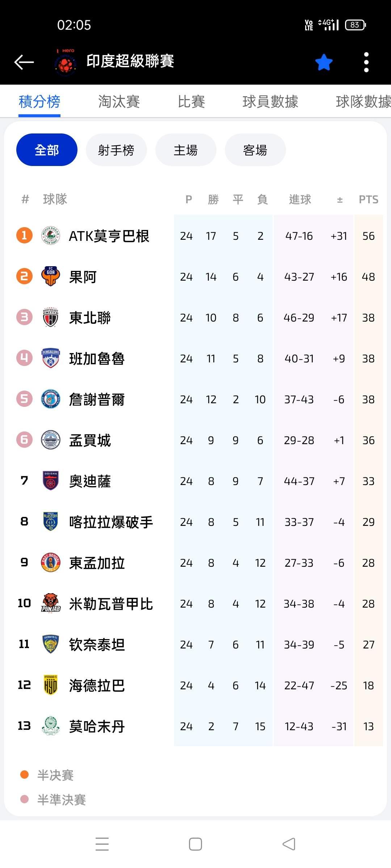The image size is (391, 868).
Task: Switch to the 比賽 tab
Action: tap(191, 102)
